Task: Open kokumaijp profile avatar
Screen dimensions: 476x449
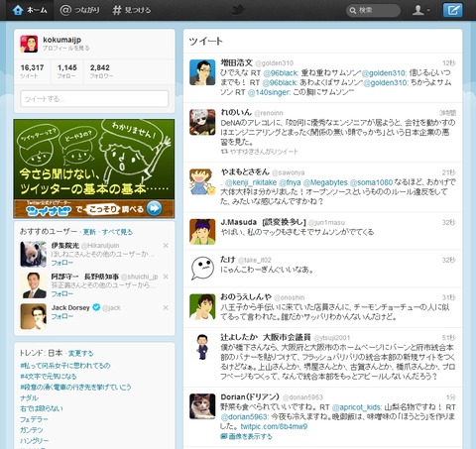Action: point(29,44)
